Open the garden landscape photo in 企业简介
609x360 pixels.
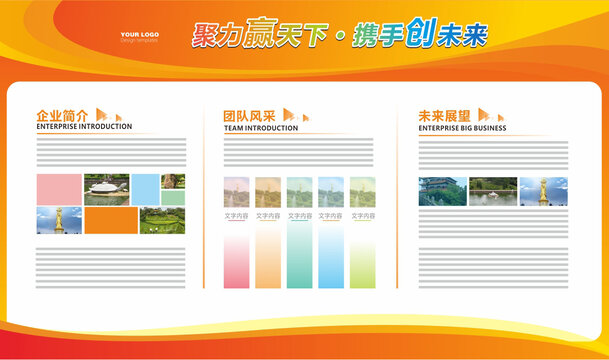162,220
